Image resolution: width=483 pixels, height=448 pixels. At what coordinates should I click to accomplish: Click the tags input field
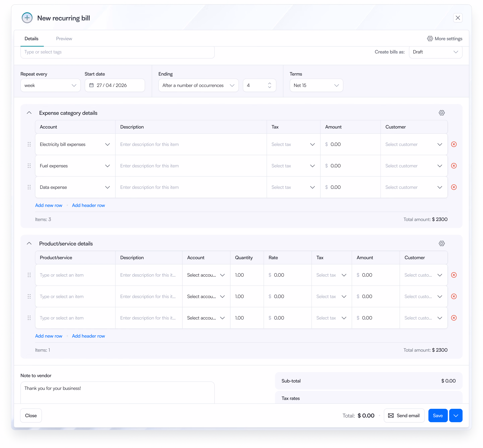(118, 52)
